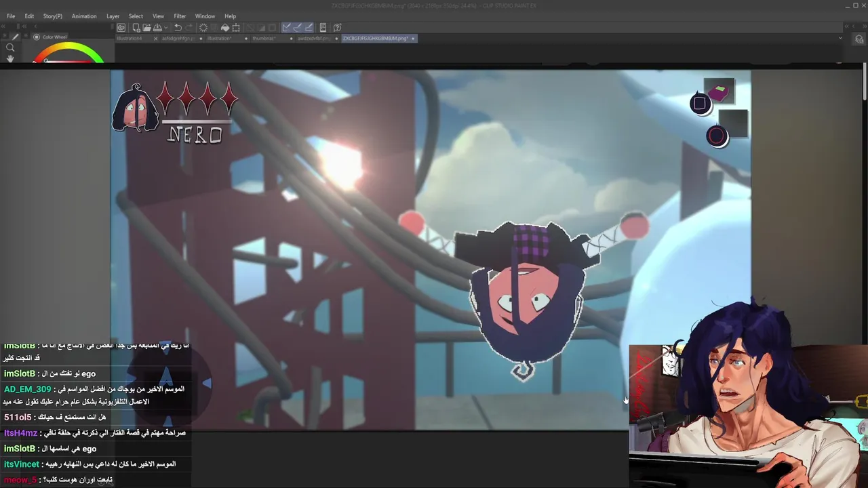Screen dimensions: 868x488
Task: Switch to the awdzxdvfbf.png tab
Action: (314, 39)
